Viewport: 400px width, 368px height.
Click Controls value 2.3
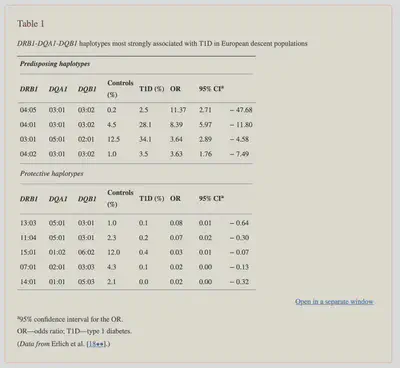[112, 238]
